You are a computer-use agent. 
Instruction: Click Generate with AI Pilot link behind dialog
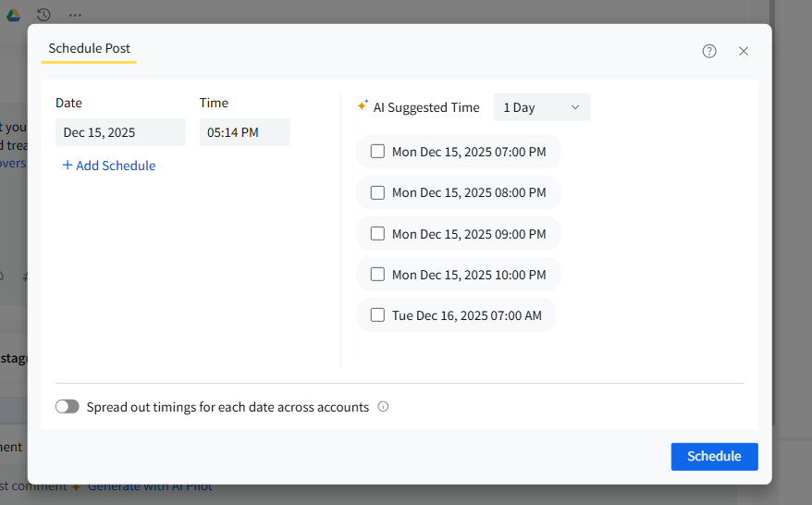[x=150, y=487]
